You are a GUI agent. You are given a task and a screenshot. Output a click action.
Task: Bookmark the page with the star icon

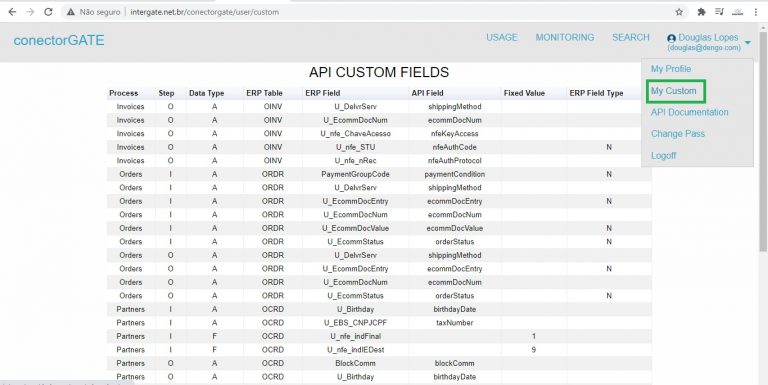click(679, 12)
